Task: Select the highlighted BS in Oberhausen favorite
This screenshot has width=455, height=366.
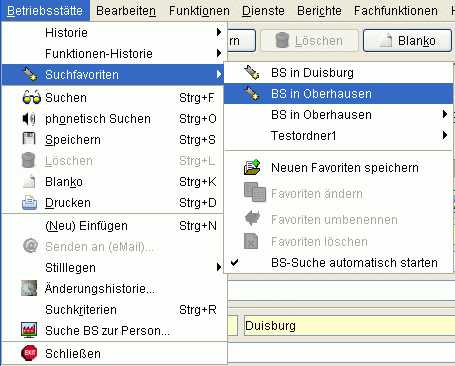Action: click(338, 94)
